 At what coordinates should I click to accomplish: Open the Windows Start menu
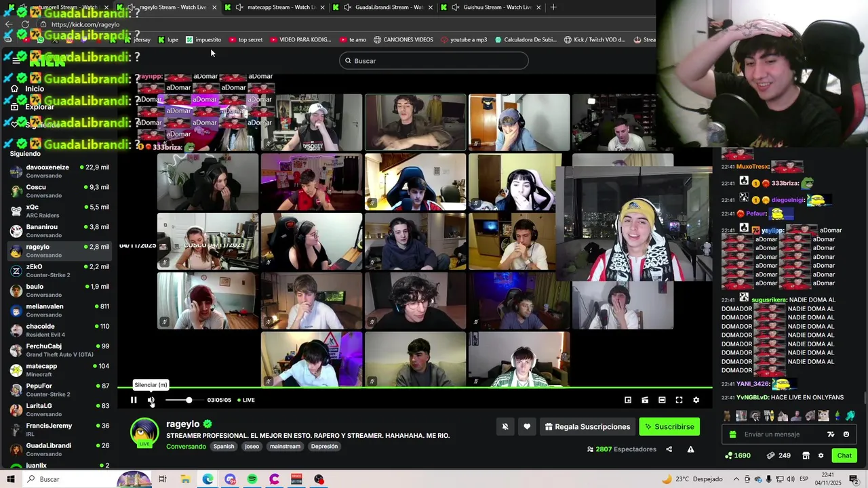(11, 479)
